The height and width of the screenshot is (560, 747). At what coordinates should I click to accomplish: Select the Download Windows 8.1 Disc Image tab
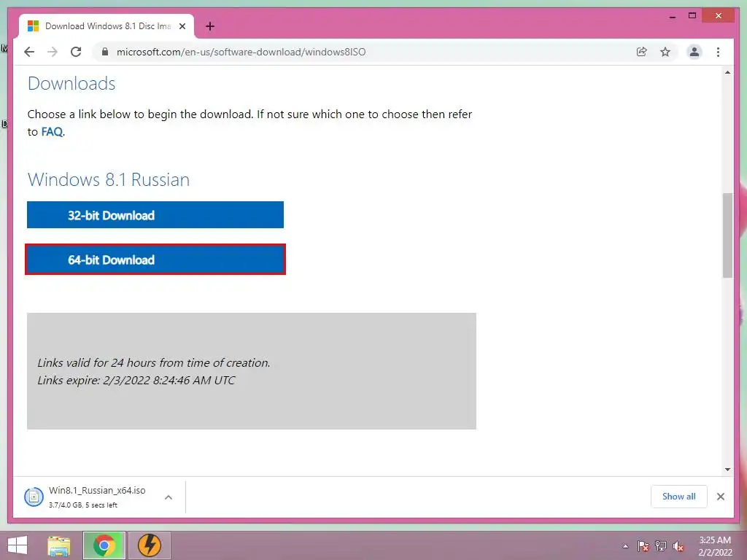pos(107,26)
